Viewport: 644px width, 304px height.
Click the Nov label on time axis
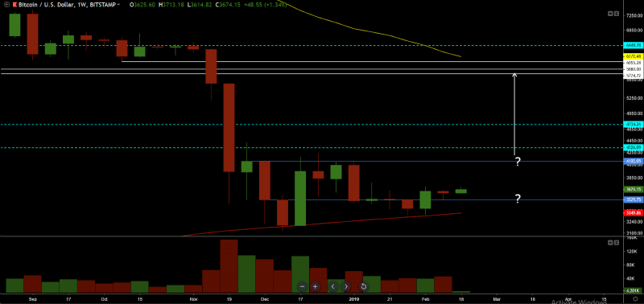(194, 300)
